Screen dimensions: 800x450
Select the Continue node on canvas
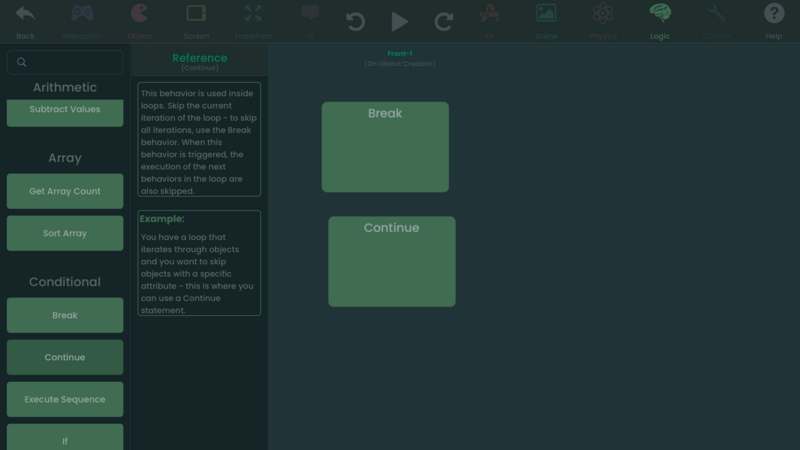[392, 262]
